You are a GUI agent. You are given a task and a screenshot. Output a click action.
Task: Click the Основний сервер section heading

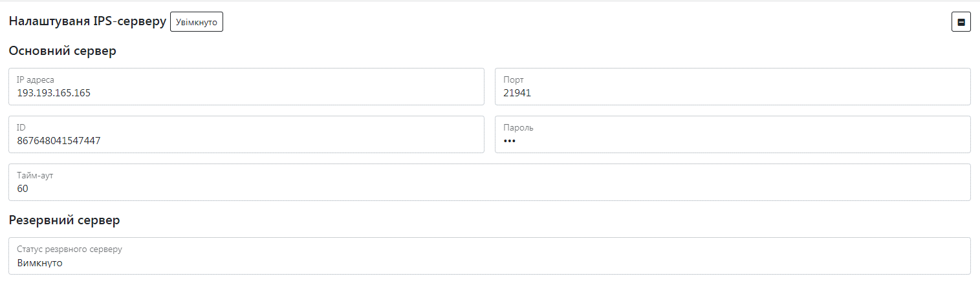[x=62, y=51]
